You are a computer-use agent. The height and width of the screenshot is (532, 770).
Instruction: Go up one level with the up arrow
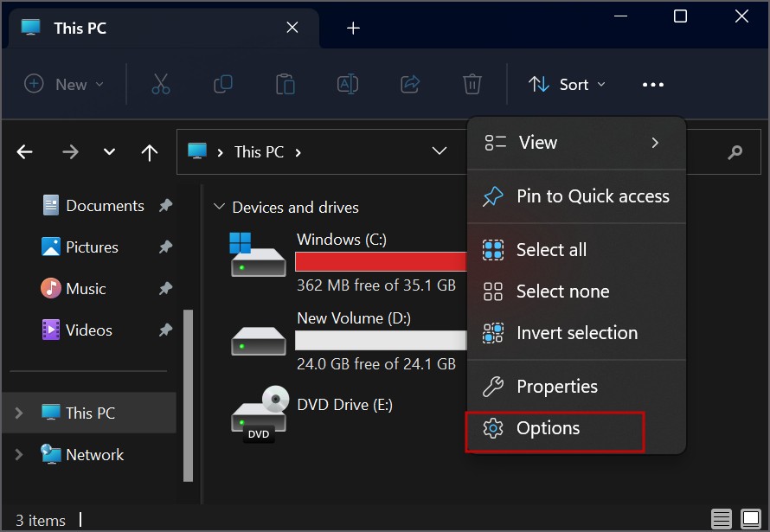tap(150, 152)
